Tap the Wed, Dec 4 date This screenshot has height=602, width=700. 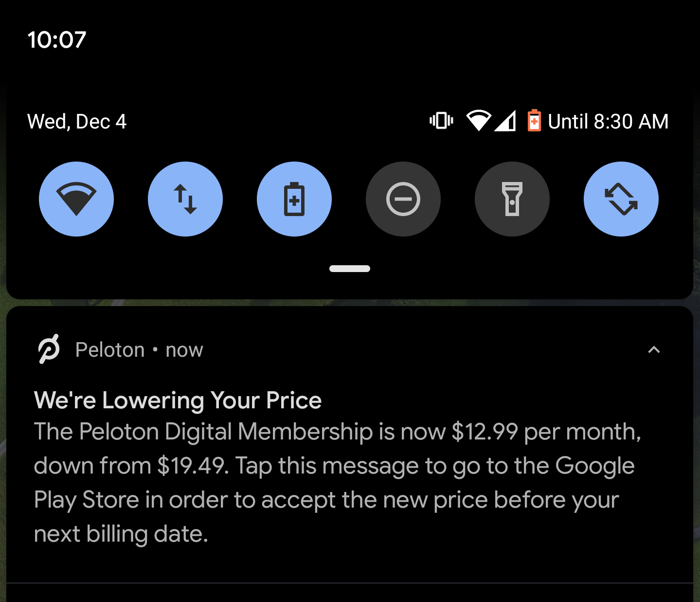77,121
